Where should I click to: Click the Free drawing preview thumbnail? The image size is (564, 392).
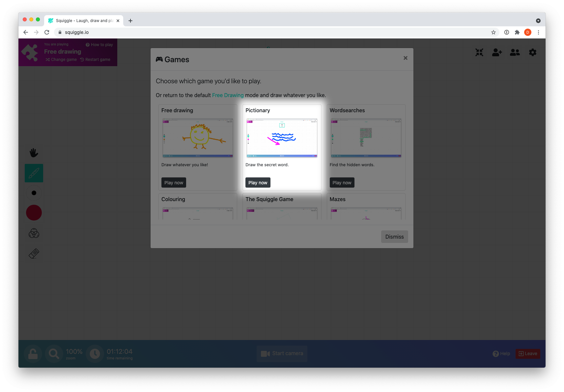coord(198,138)
